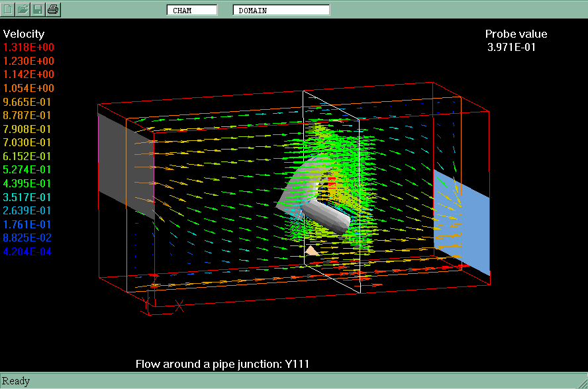The image size is (588, 389).
Task: Print the current view
Action: click(54, 9)
